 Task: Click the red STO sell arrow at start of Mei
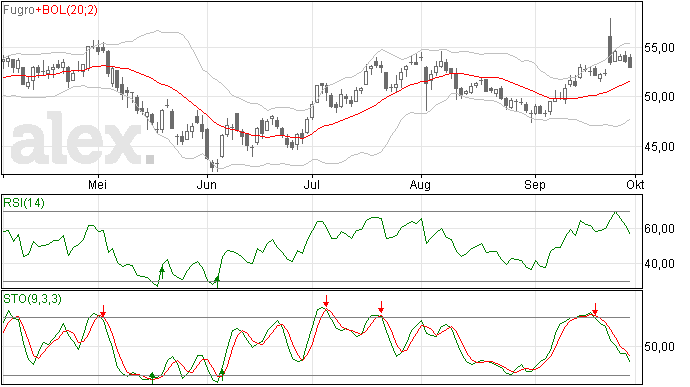[103, 310]
